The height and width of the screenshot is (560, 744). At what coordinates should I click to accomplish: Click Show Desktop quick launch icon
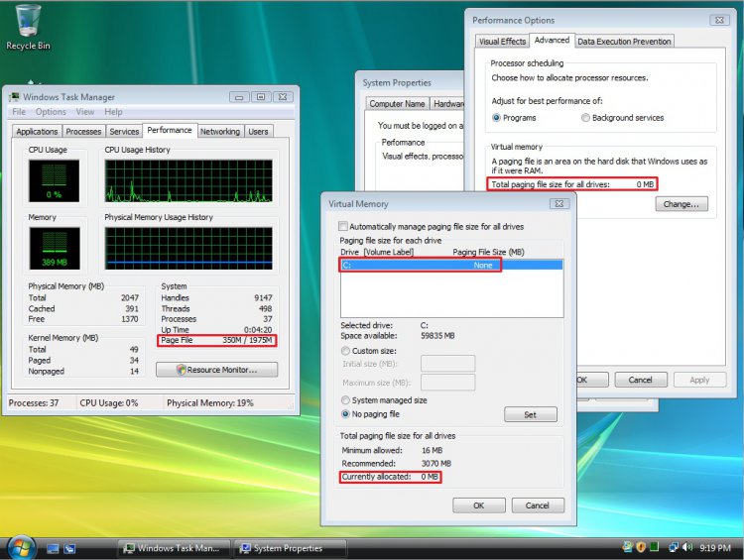click(x=53, y=549)
